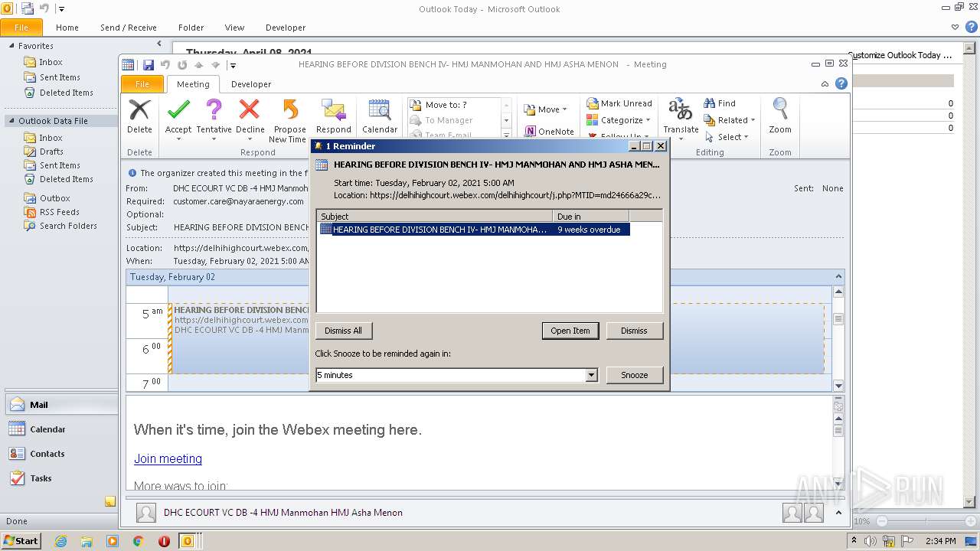
Task: Open Windows Explorer from taskbar
Action: (x=87, y=541)
